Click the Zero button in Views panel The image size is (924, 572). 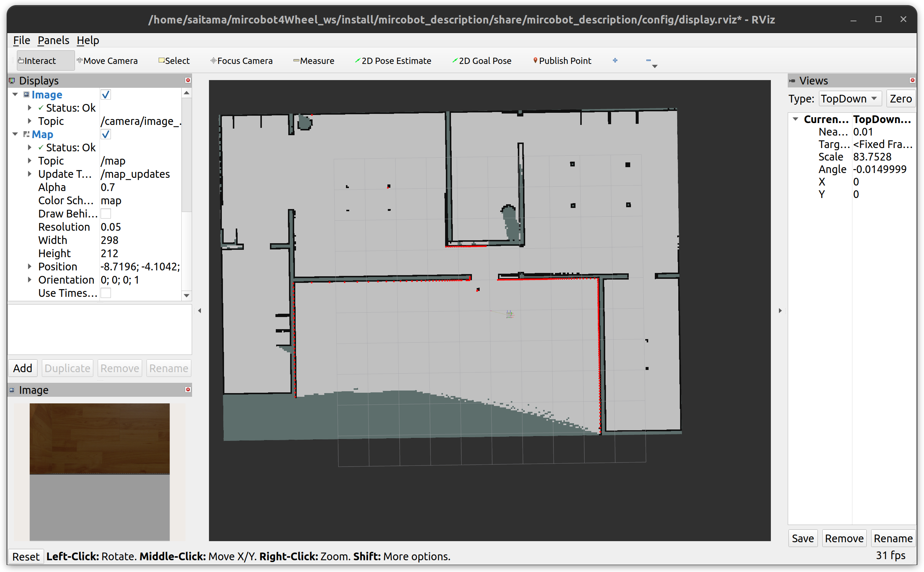900,98
